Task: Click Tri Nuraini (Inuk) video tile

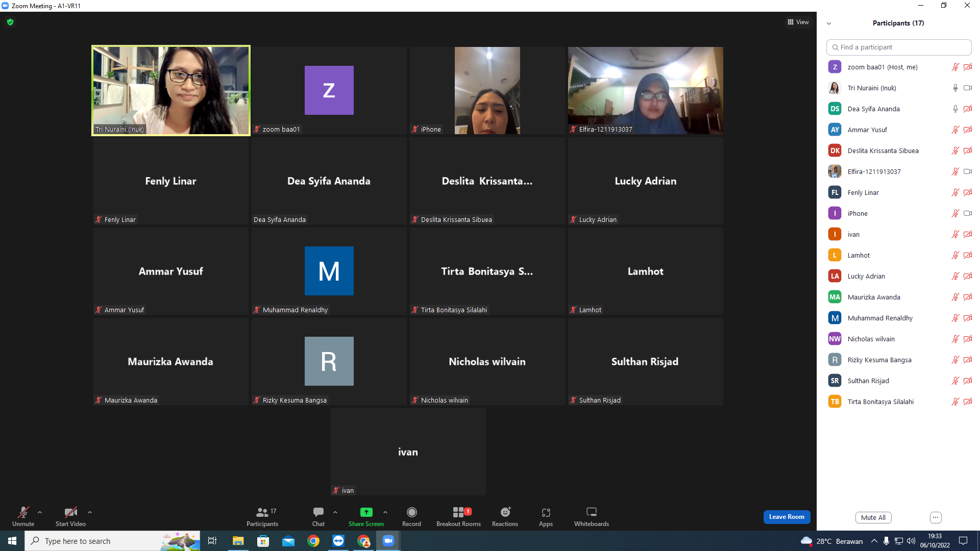Action: (x=171, y=90)
